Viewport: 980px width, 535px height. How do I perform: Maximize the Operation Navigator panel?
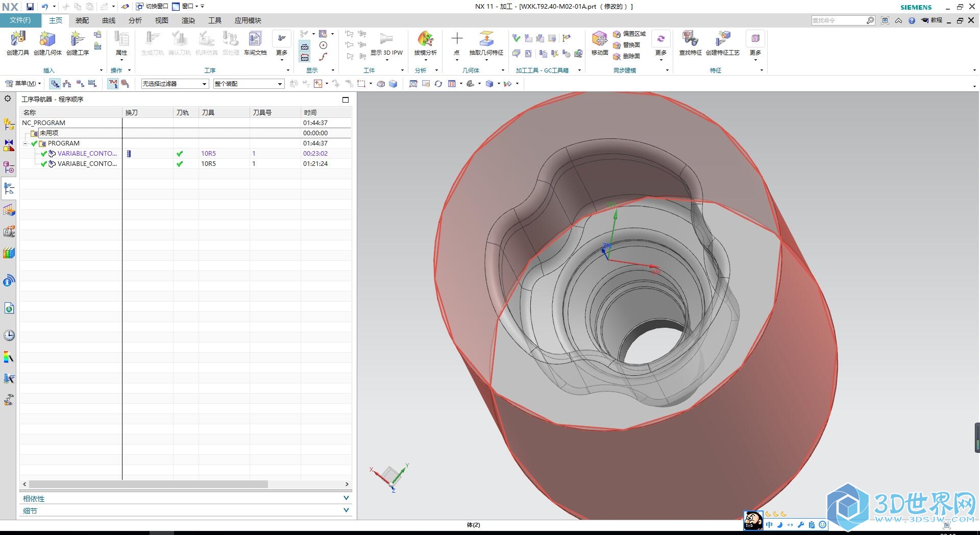point(346,100)
